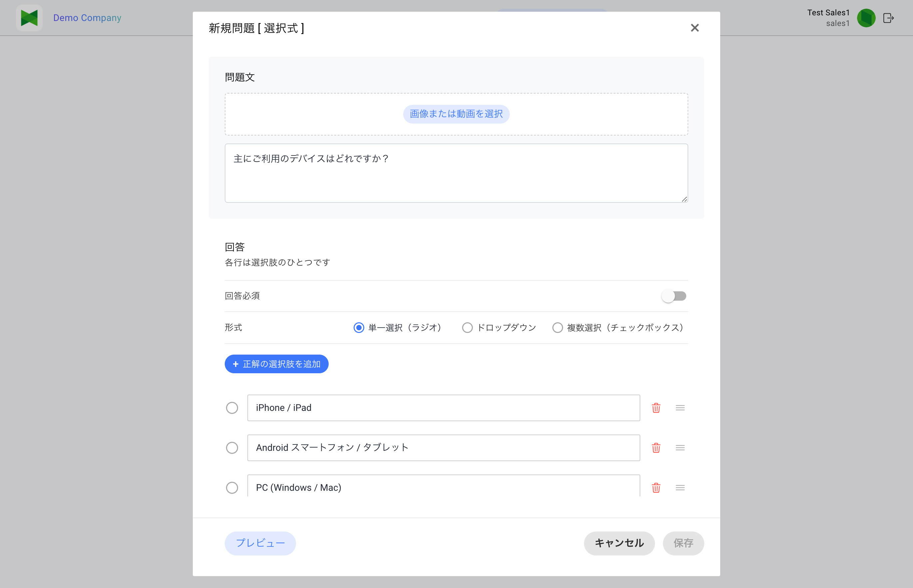
Task: Edit the PC (Windows / Mac) field
Action: point(443,486)
